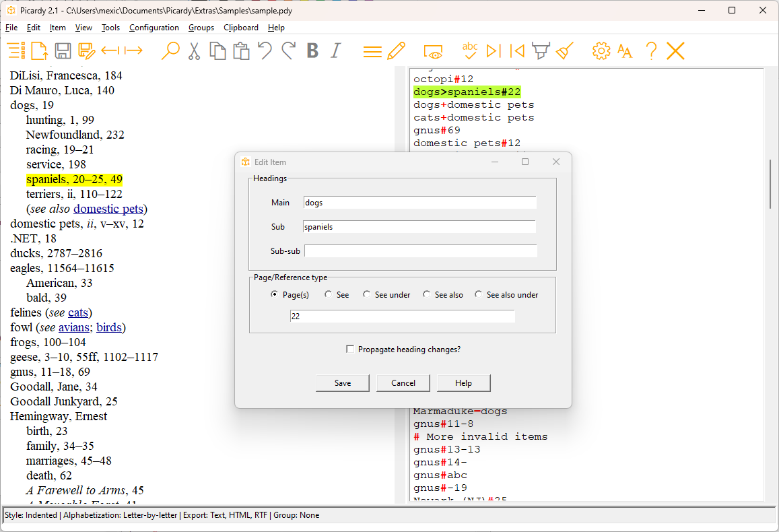Image resolution: width=779 pixels, height=532 pixels.
Task: Open Find with the magnifier icon
Action: [x=170, y=51]
